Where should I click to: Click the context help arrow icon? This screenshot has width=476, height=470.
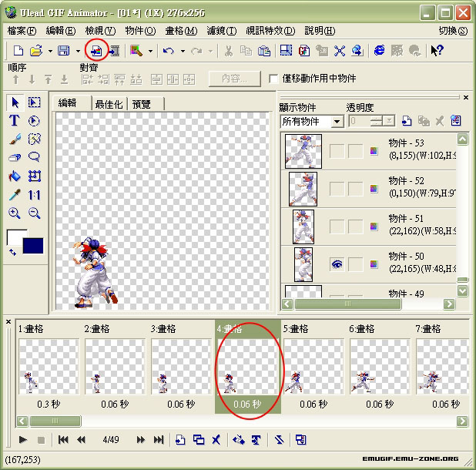(437, 50)
